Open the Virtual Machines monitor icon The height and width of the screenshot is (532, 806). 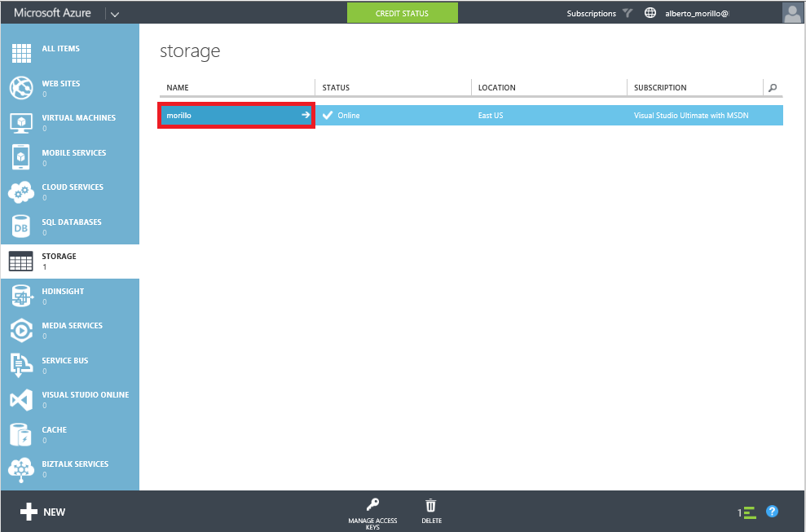click(21, 123)
